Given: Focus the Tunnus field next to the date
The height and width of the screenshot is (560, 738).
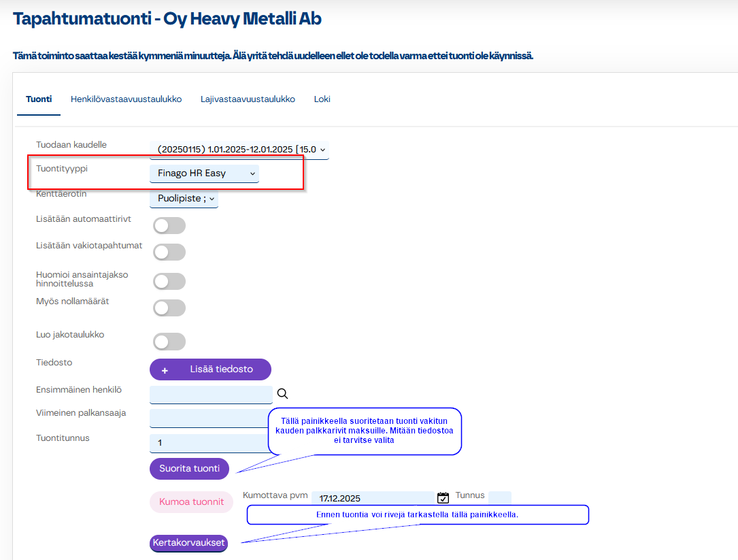Looking at the screenshot, I should (499, 498).
